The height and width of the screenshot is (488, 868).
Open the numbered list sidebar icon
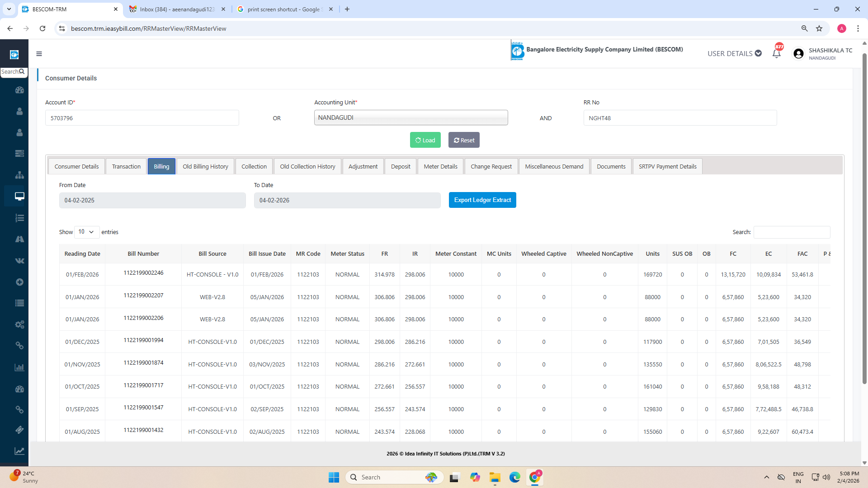19,218
